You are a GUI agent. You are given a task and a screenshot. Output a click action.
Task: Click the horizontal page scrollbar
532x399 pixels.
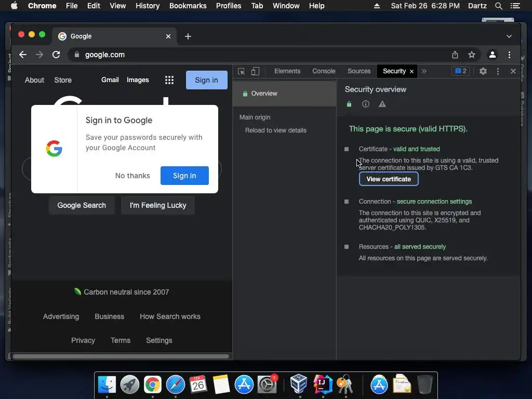click(x=121, y=356)
